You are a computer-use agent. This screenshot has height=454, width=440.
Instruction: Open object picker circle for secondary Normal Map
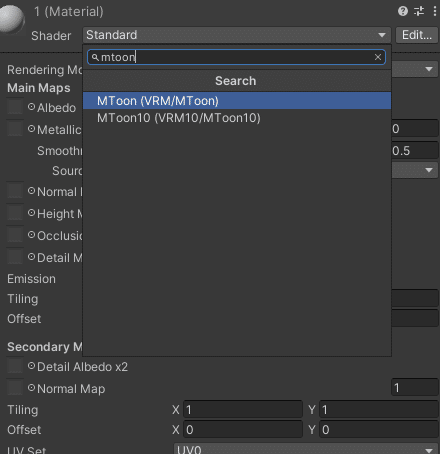(31, 388)
